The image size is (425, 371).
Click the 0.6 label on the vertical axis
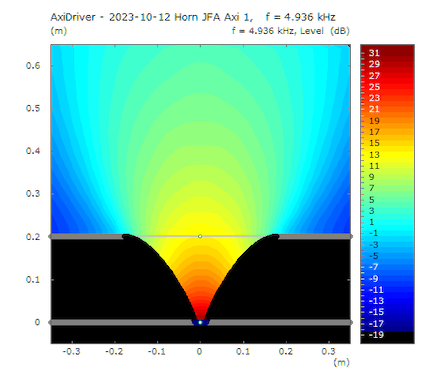[x=33, y=65]
